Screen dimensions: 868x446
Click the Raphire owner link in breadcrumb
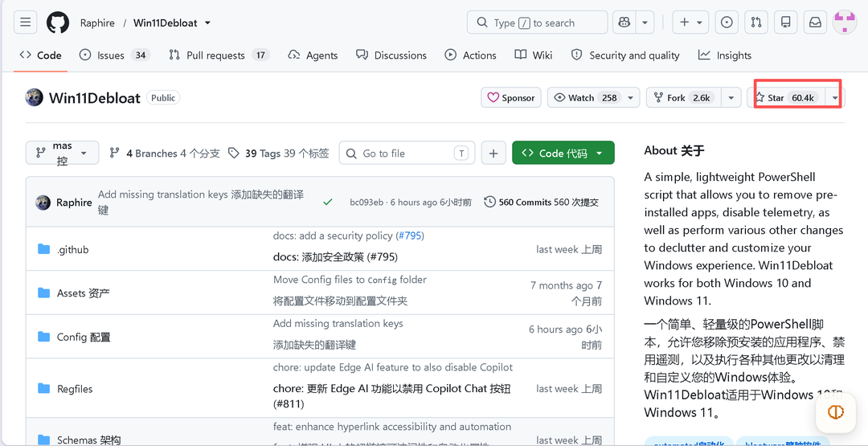coord(97,23)
